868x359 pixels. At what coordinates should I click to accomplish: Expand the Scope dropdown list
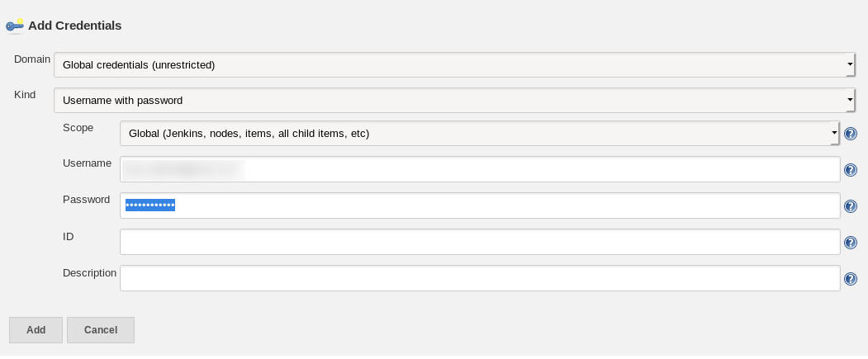click(480, 134)
